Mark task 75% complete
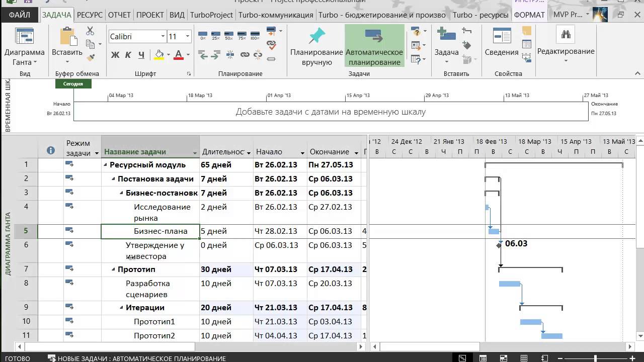Image resolution: width=644 pixels, height=362 pixels. point(242,35)
